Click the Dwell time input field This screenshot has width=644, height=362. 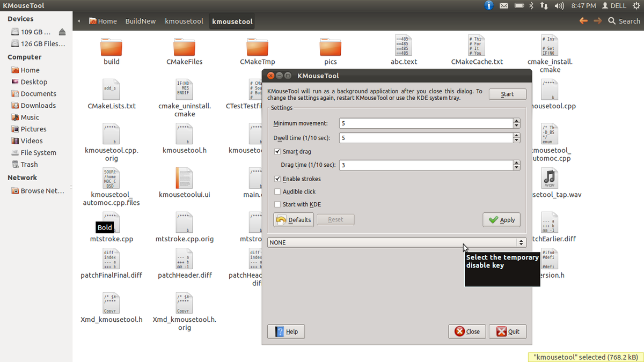click(x=425, y=138)
